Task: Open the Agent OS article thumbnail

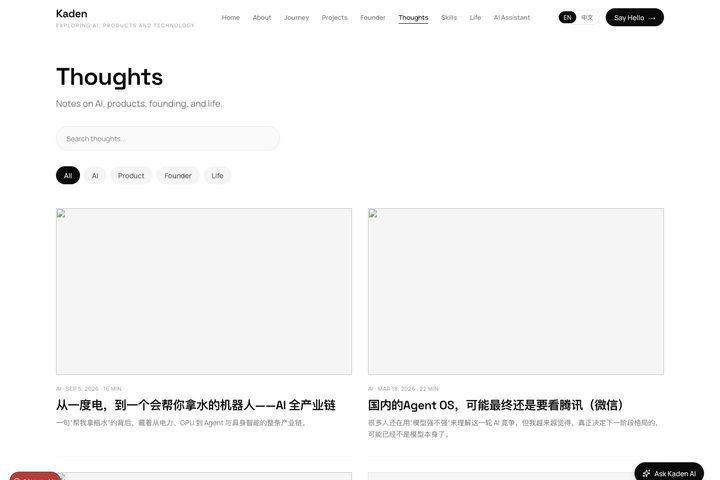Action: point(516,291)
